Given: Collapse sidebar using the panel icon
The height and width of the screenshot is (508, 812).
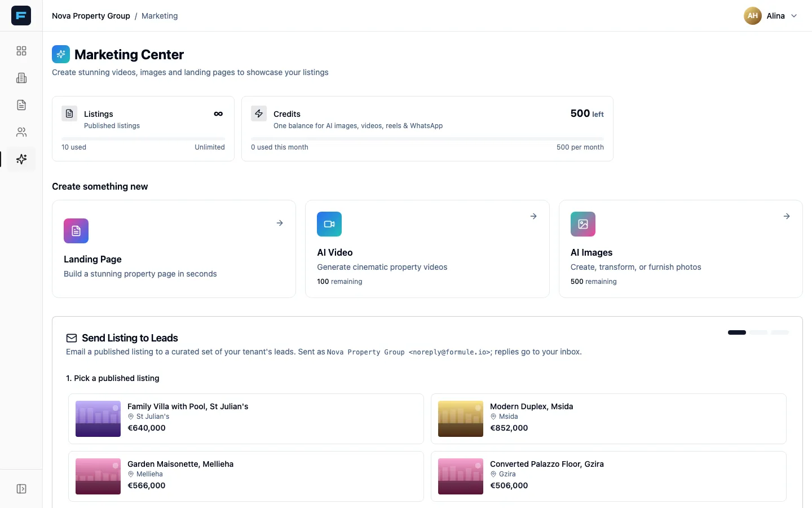Looking at the screenshot, I should click(x=21, y=489).
